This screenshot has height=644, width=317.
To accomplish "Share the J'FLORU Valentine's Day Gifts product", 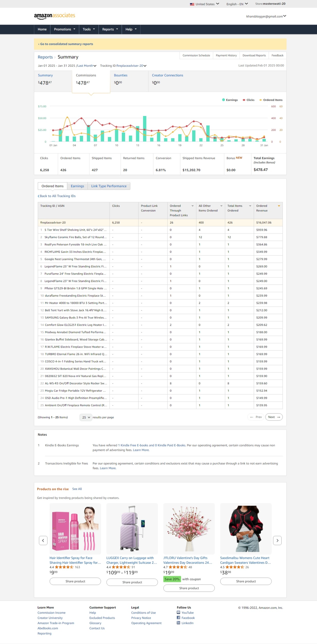I will (189, 588).
